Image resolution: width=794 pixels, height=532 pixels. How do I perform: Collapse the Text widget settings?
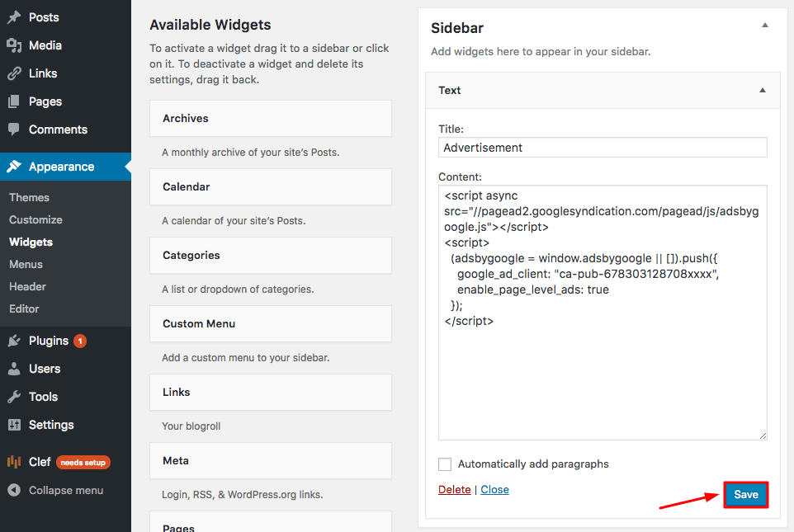(x=763, y=91)
